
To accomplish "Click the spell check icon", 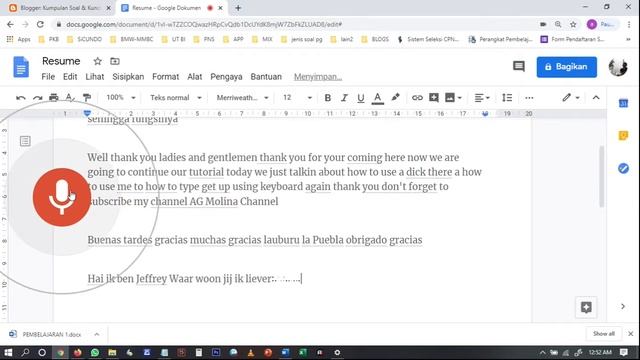I will [70, 98].
